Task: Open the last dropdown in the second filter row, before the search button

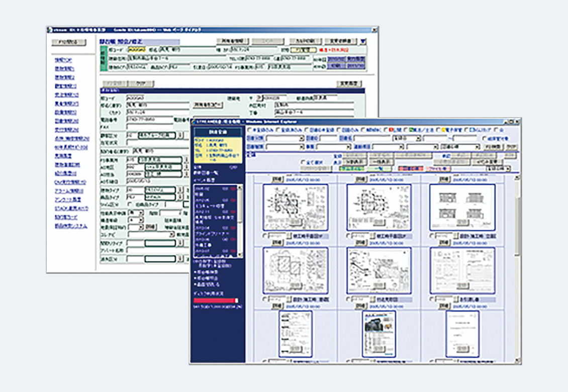Action: point(460,147)
